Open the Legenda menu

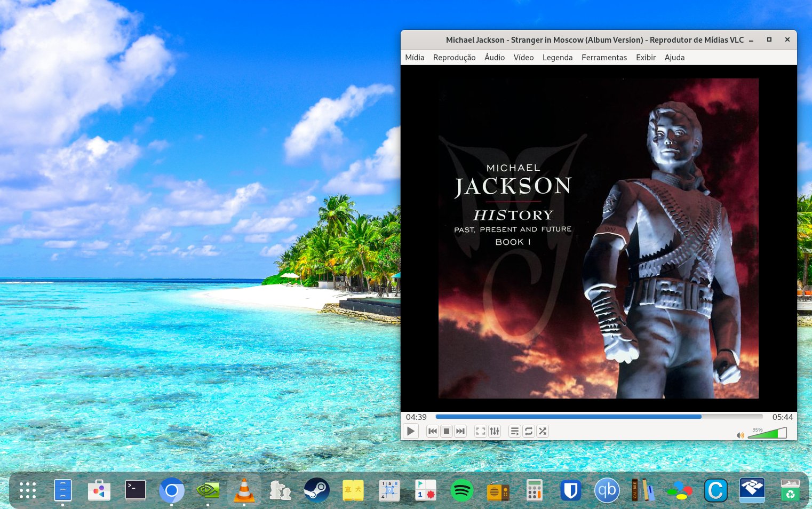pyautogui.click(x=558, y=58)
